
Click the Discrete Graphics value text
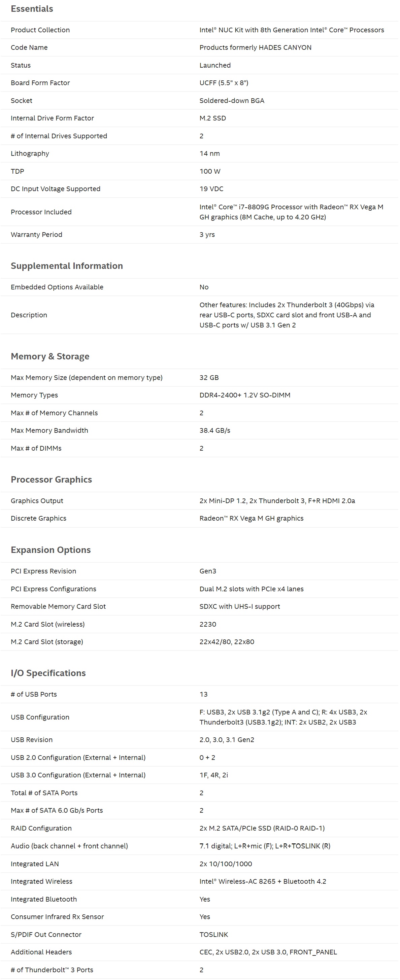tap(251, 518)
